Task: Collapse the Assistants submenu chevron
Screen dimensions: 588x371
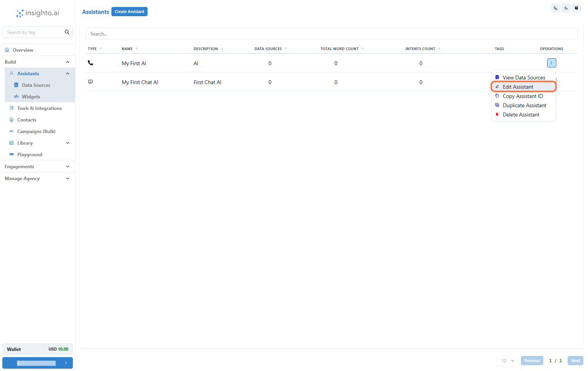Action: click(x=68, y=73)
